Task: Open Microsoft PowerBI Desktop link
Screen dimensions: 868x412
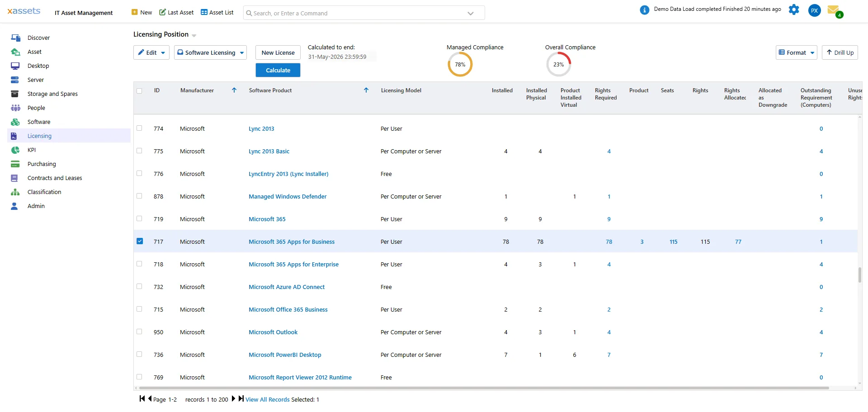Action: (x=285, y=355)
